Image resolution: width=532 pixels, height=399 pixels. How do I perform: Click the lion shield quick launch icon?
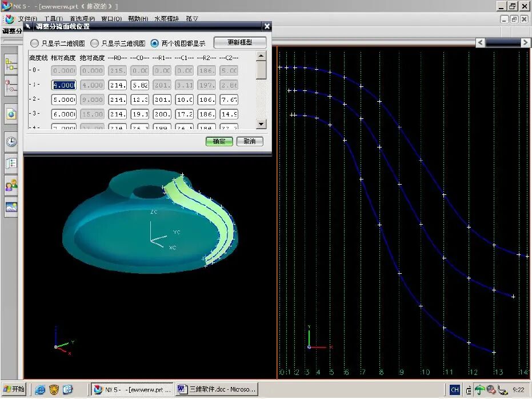click(x=54, y=389)
